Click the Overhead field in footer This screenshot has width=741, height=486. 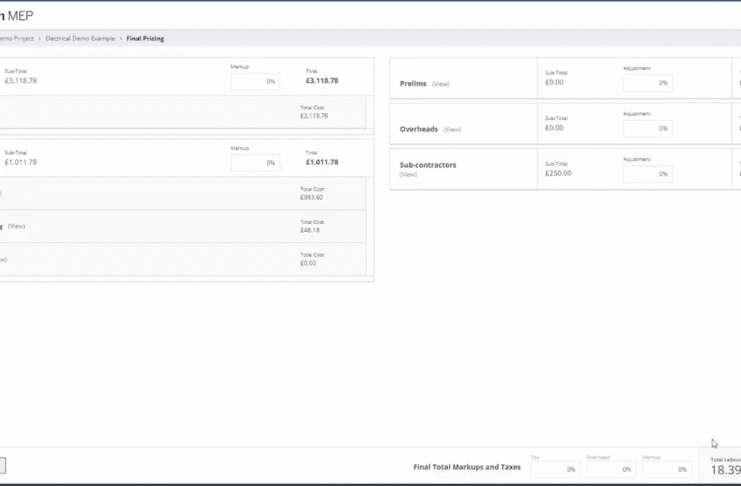point(610,469)
